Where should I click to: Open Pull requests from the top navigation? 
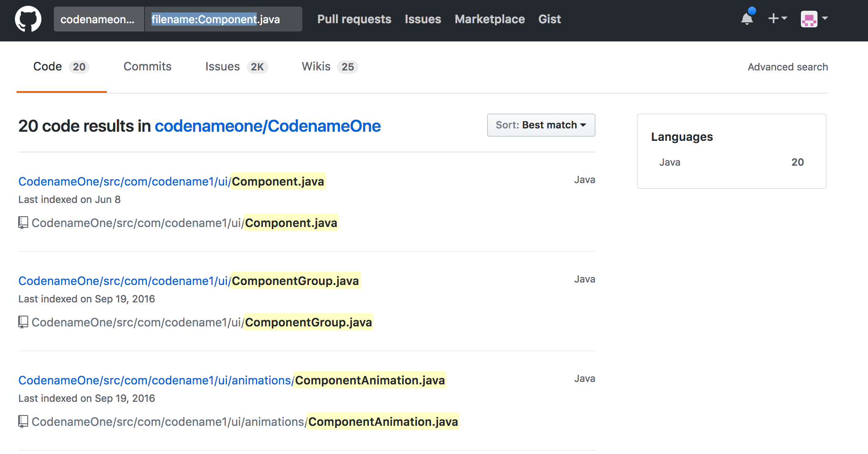[354, 19]
